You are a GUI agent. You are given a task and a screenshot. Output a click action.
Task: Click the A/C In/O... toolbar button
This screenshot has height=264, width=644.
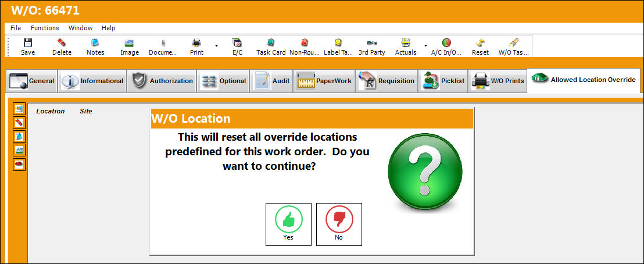tap(446, 47)
